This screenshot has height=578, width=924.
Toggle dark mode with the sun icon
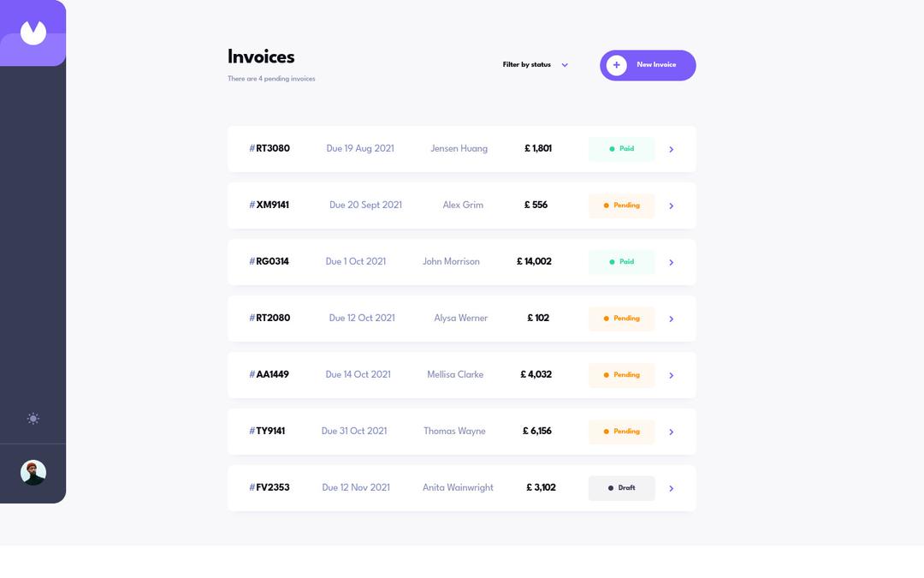click(33, 419)
